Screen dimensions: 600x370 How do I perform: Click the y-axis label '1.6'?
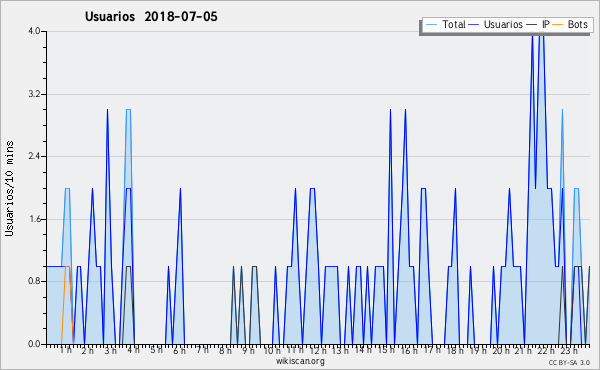click(x=34, y=219)
